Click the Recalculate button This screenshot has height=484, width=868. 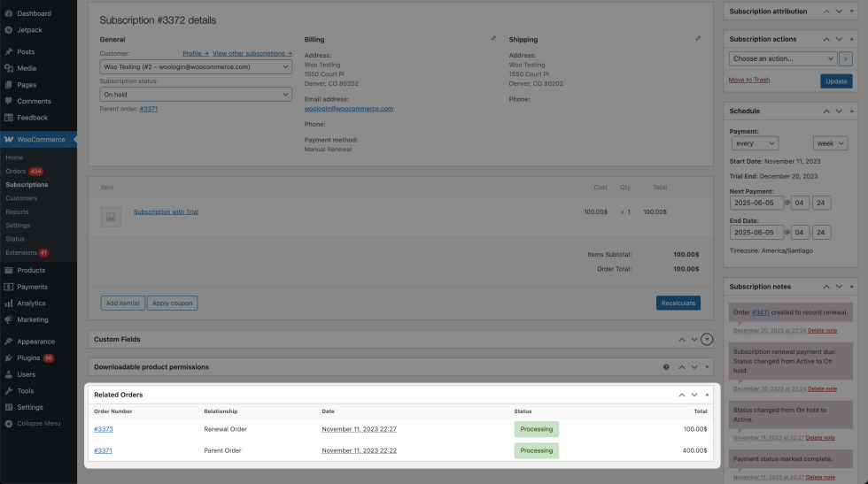coord(678,303)
